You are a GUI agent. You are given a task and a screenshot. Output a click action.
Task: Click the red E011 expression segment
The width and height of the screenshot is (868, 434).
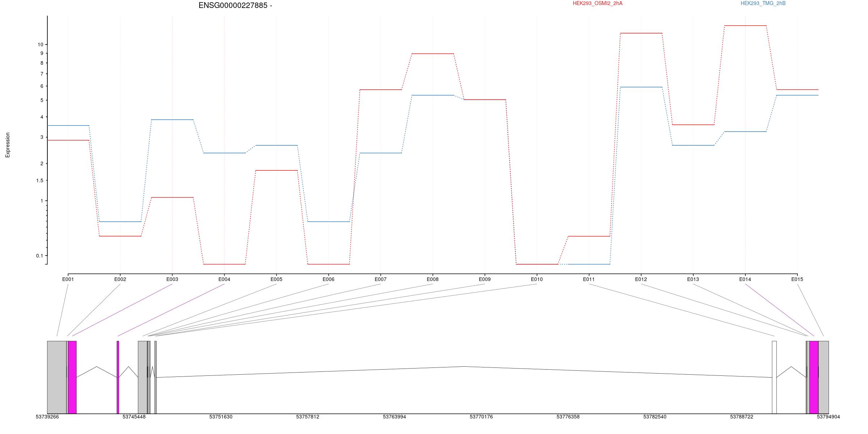pyautogui.click(x=589, y=236)
